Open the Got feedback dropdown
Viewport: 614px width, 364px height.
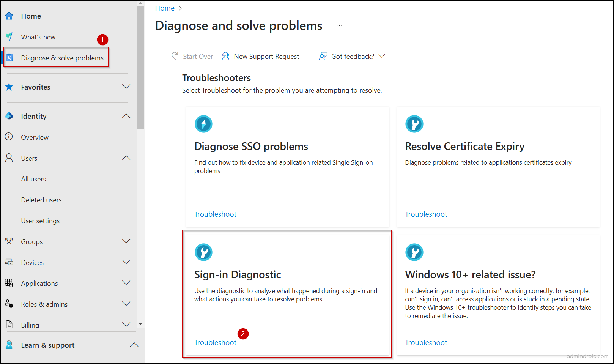pyautogui.click(x=383, y=56)
